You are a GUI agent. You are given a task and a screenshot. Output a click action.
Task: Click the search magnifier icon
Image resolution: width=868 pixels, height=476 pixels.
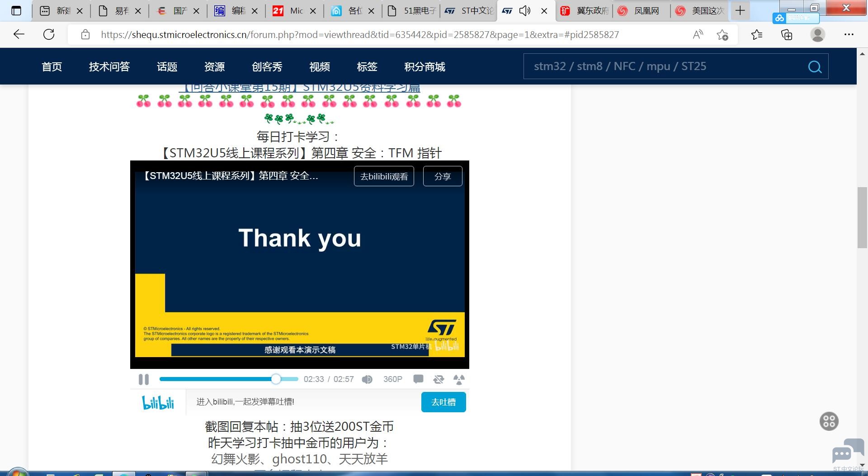click(815, 67)
